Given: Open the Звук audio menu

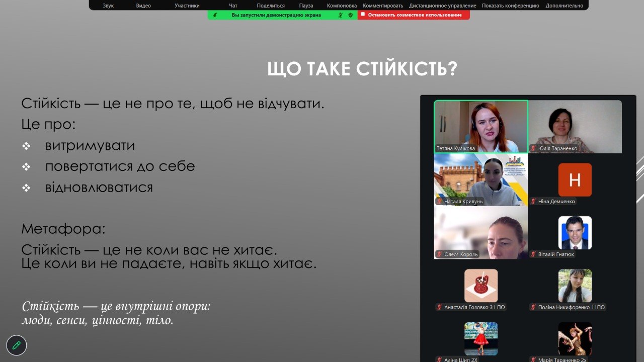Looking at the screenshot, I should click(x=108, y=6).
